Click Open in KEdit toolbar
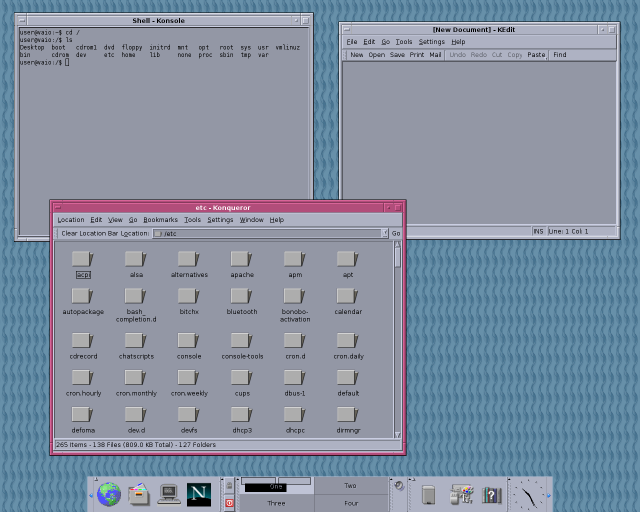Viewport: 640px width, 512px height. pos(376,55)
